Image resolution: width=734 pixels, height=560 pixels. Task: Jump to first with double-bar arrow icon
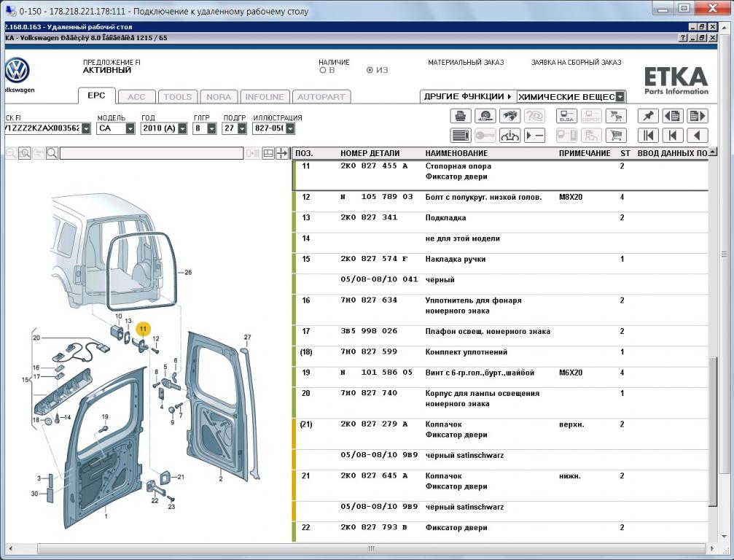coord(648,136)
